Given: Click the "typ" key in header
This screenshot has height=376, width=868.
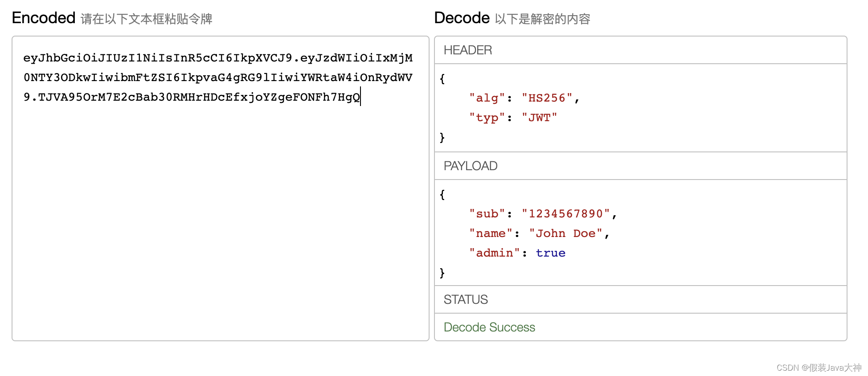Looking at the screenshot, I should click(487, 118).
